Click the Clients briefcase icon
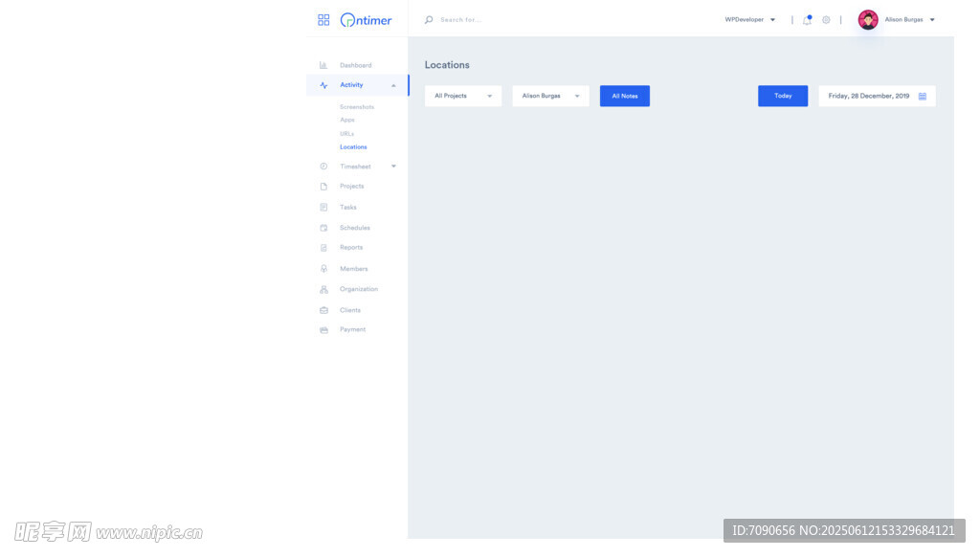The height and width of the screenshot is (557, 980). tap(323, 310)
